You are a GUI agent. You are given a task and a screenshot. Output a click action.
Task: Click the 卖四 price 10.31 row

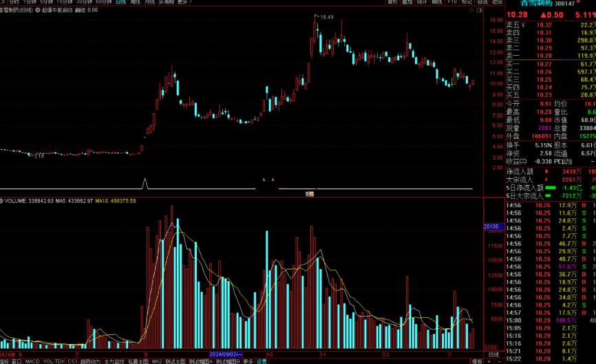(x=551, y=32)
